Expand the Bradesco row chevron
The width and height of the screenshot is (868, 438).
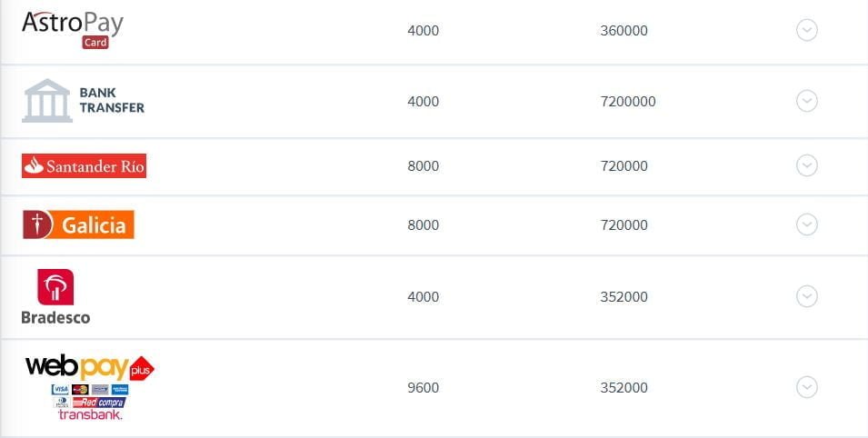(806, 296)
